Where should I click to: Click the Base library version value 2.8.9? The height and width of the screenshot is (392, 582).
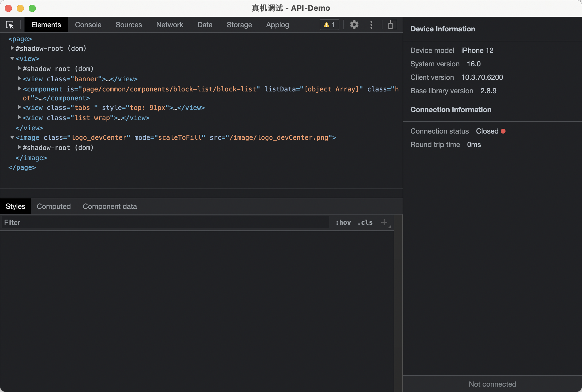(488, 91)
